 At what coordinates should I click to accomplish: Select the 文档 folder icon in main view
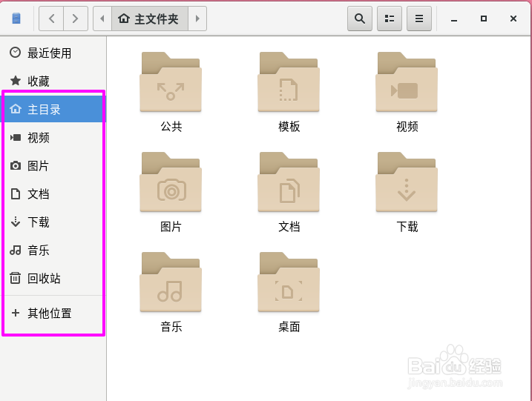289,182
